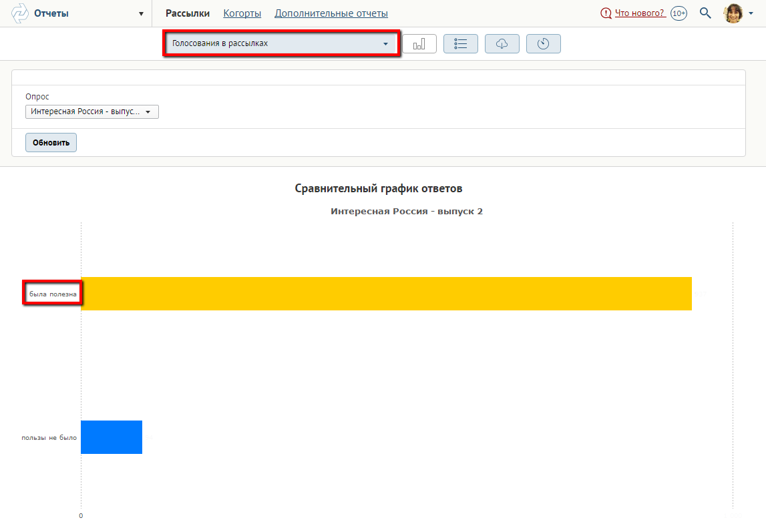Click the clock schedule icon

point(543,44)
